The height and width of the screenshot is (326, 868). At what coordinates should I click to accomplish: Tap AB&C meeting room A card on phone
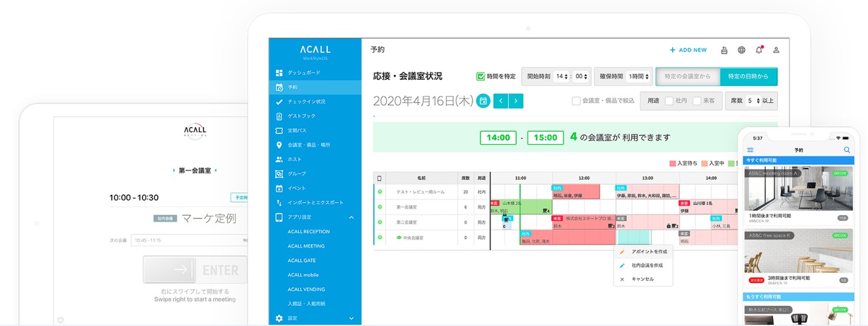(x=798, y=196)
